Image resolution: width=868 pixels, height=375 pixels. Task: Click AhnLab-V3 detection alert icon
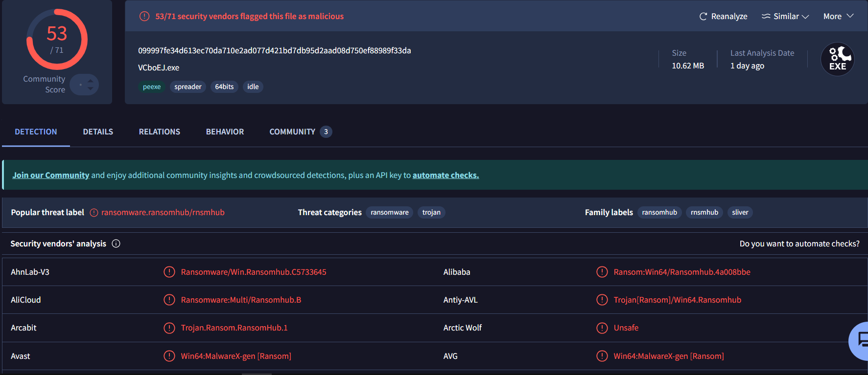(x=169, y=272)
